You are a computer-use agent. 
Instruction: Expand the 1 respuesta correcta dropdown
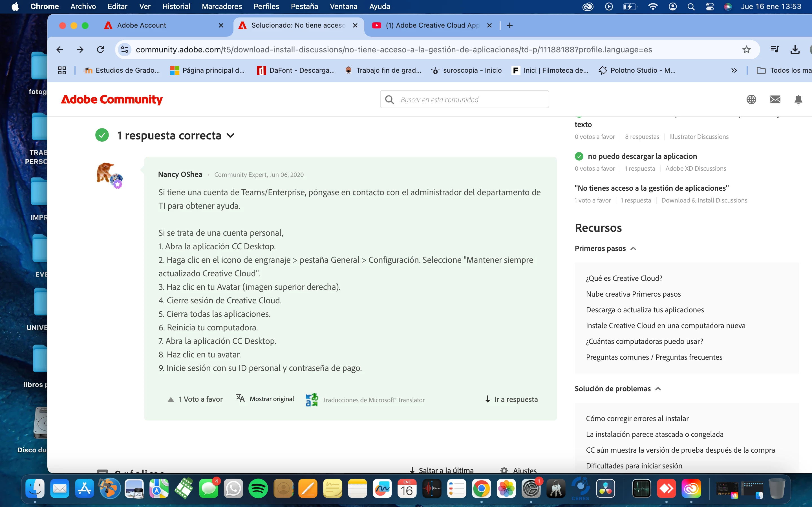[230, 135]
